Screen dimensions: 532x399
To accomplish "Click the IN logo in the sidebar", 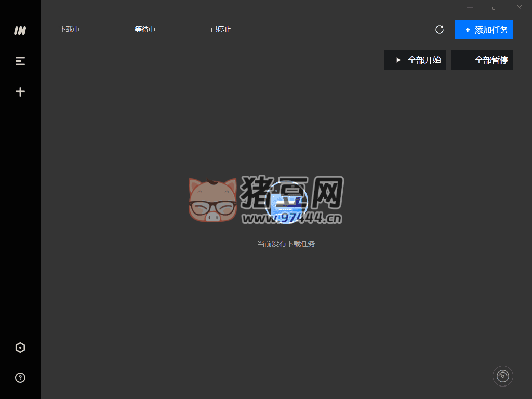I will click(x=20, y=31).
